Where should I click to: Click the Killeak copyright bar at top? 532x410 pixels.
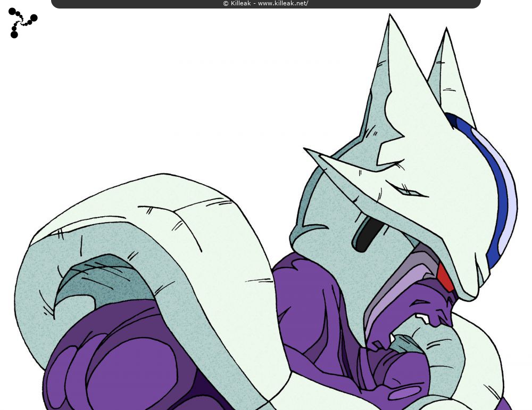(x=265, y=4)
